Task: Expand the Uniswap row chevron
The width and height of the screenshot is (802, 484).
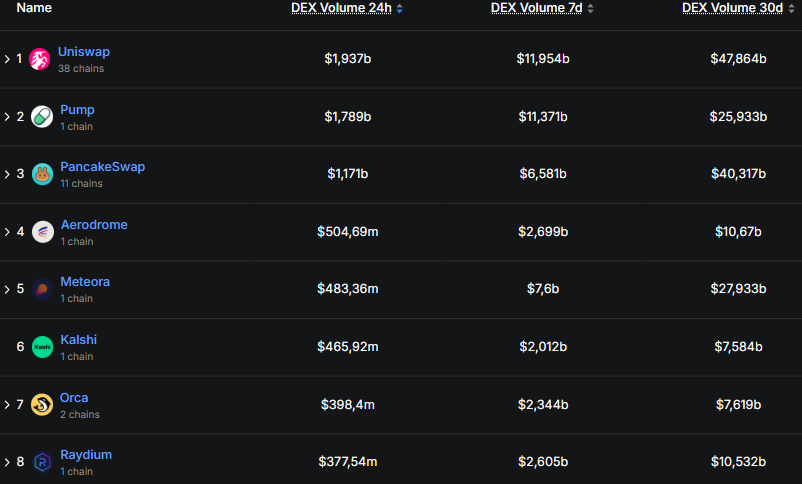Action: click(x=7, y=59)
